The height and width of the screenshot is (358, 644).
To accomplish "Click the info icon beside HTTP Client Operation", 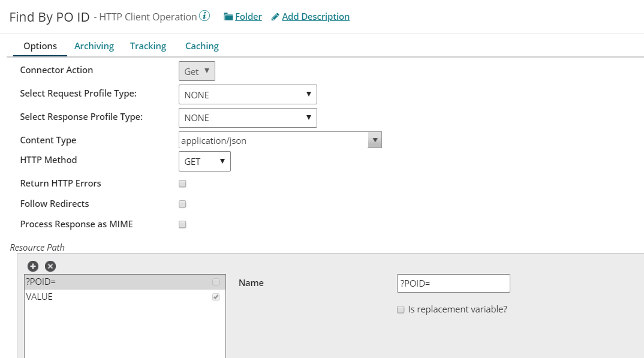I will tap(205, 16).
